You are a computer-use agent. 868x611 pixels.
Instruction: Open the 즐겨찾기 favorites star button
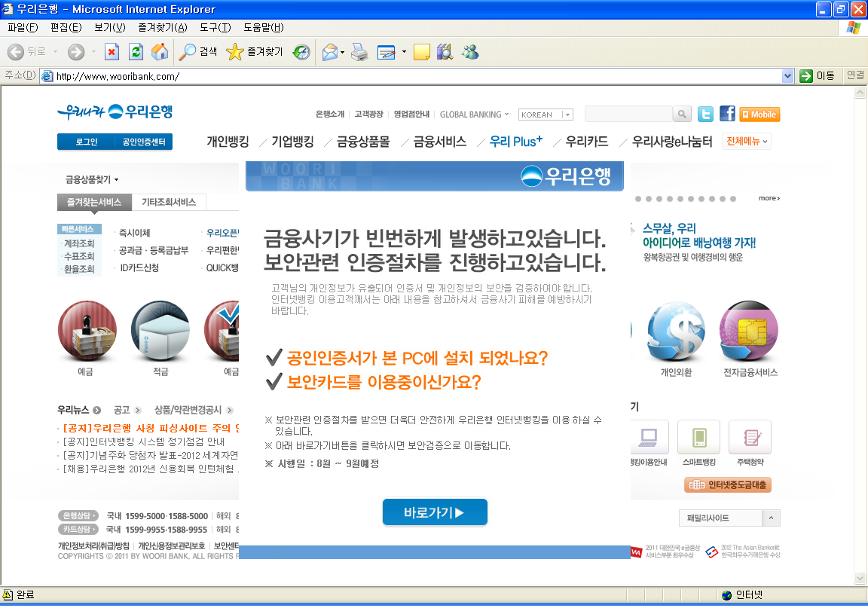pos(255,52)
